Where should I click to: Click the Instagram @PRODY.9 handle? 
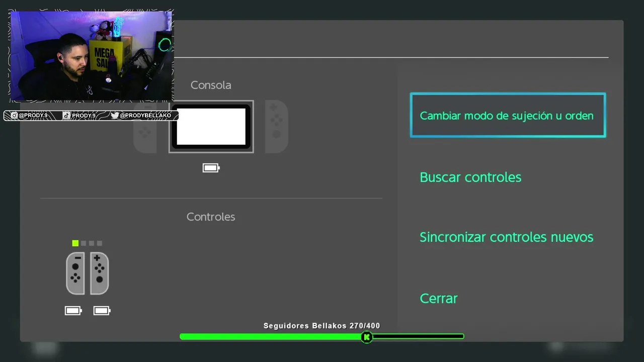click(x=29, y=116)
